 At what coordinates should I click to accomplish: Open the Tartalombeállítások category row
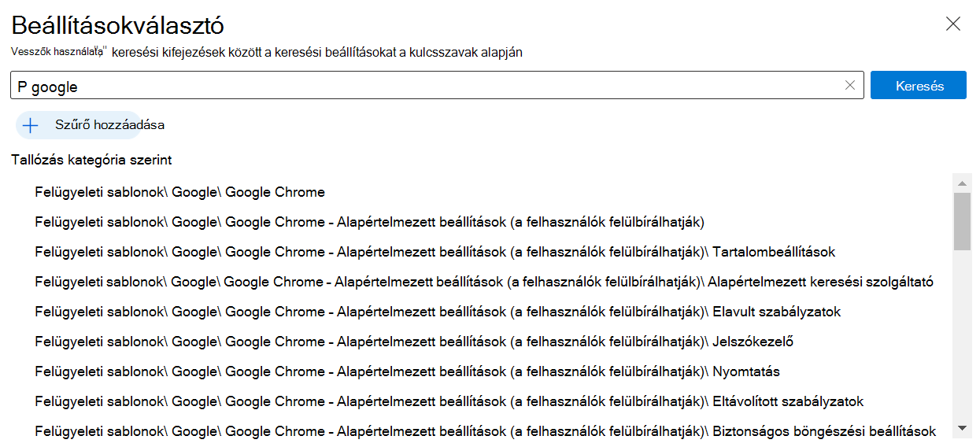[x=435, y=252]
